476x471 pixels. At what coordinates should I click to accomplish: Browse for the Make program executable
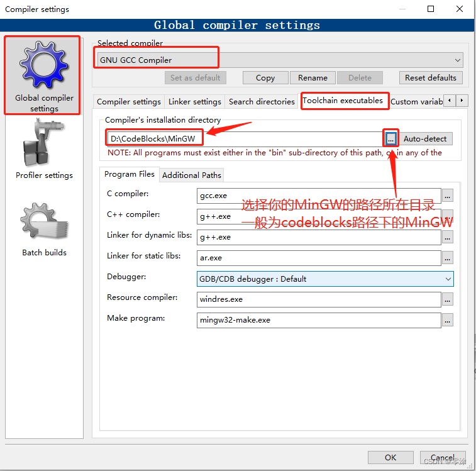point(448,320)
